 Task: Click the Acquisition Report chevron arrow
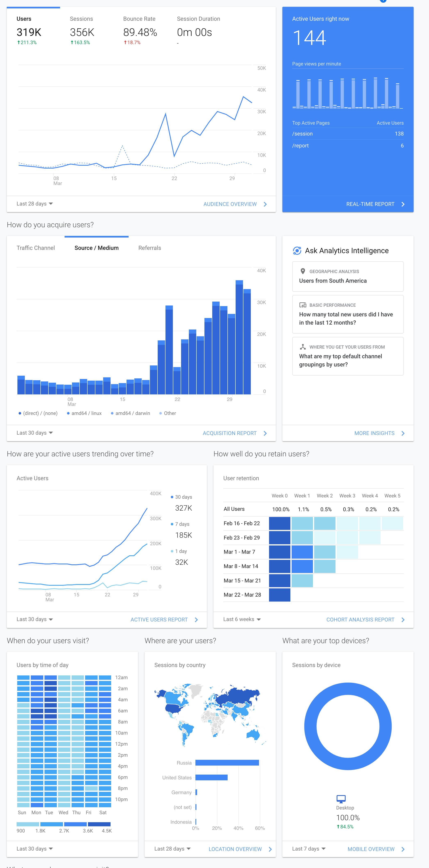(x=265, y=433)
